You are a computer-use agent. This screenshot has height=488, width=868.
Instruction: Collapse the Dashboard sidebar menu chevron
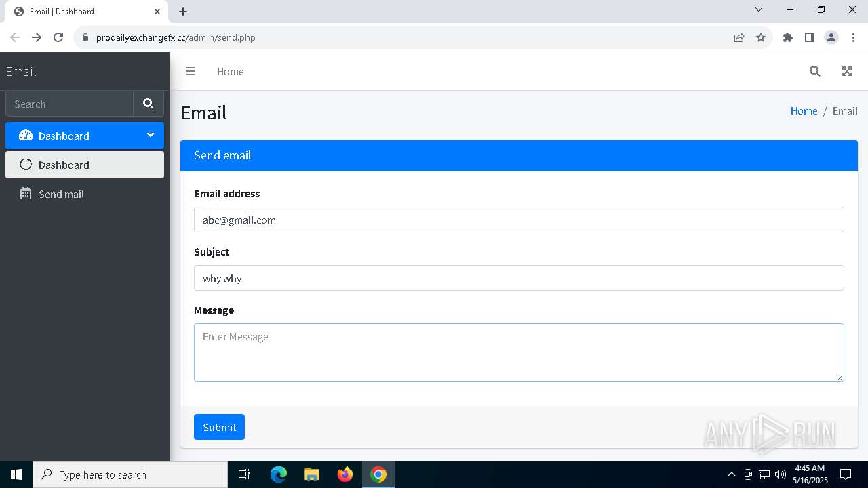pyautogui.click(x=151, y=135)
